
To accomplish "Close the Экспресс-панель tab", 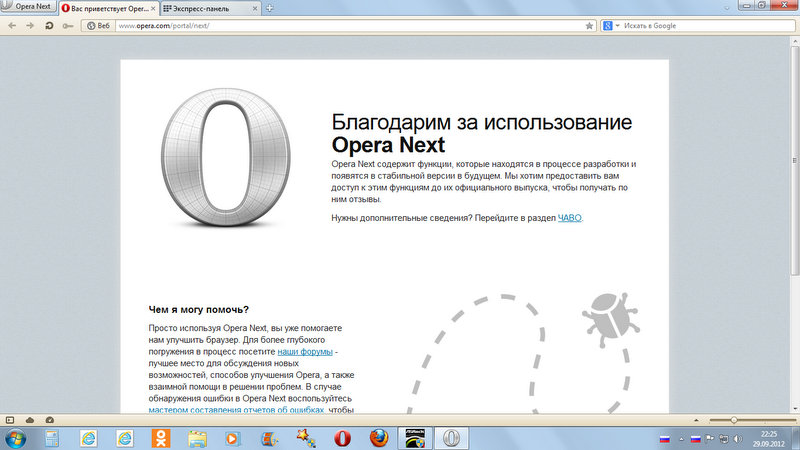I will 255,9.
